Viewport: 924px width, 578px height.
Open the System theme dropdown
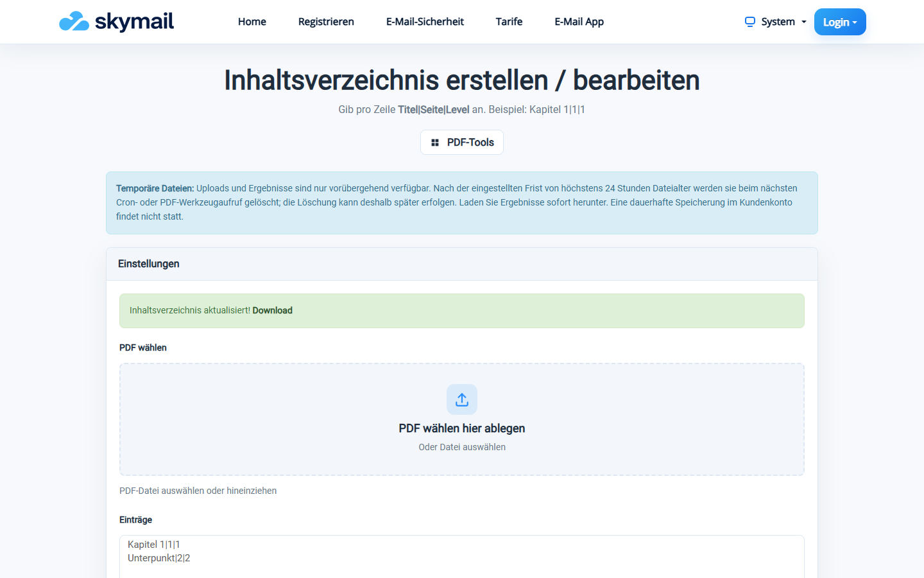pos(775,22)
